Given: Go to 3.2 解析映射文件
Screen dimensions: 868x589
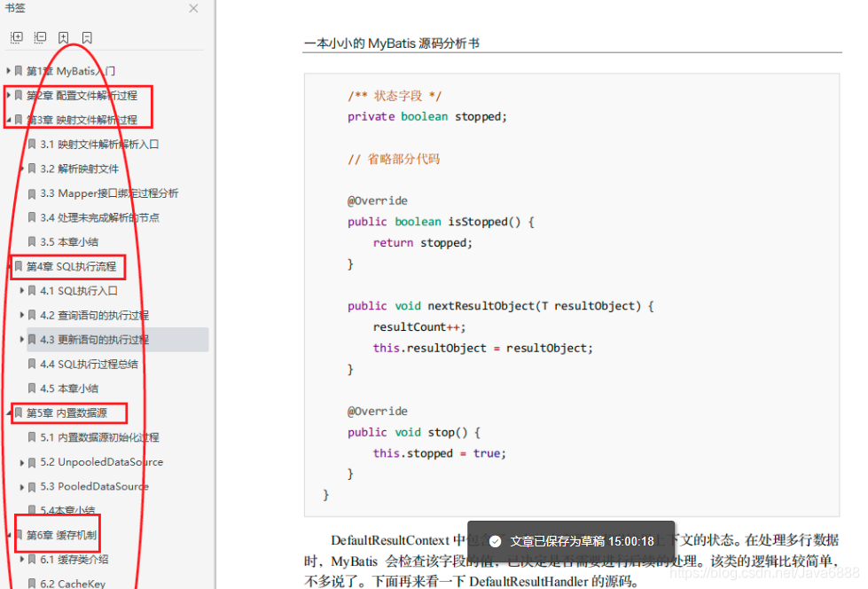Looking at the screenshot, I should pyautogui.click(x=79, y=169).
